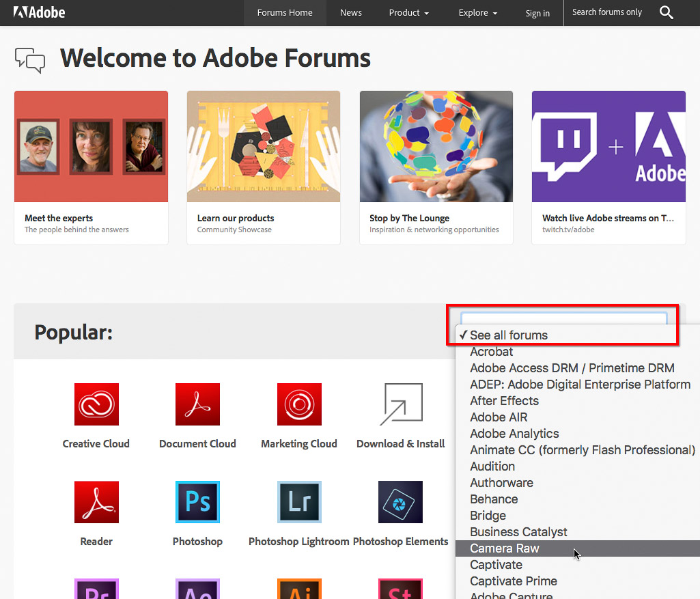
Task: Select After Effects in dropdown list
Action: (578, 401)
